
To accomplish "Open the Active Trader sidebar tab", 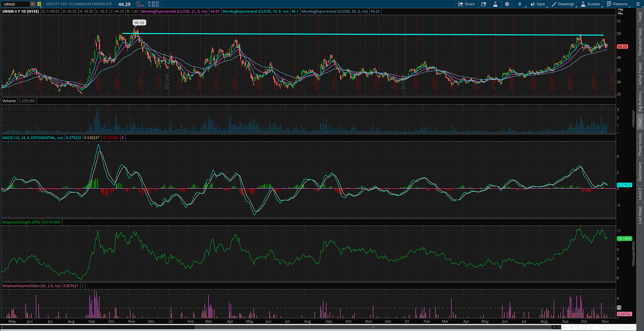I will [x=640, y=73].
